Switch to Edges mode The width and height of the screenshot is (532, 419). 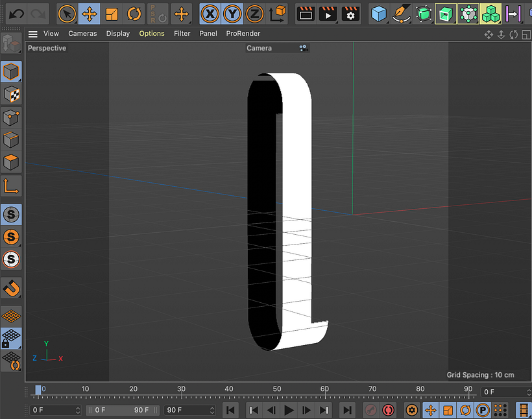coord(11,140)
